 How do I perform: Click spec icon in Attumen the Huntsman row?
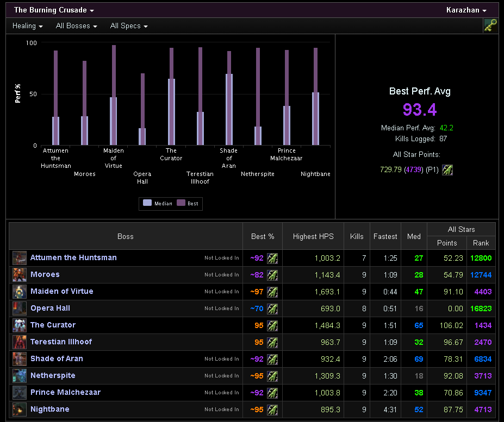point(272,258)
